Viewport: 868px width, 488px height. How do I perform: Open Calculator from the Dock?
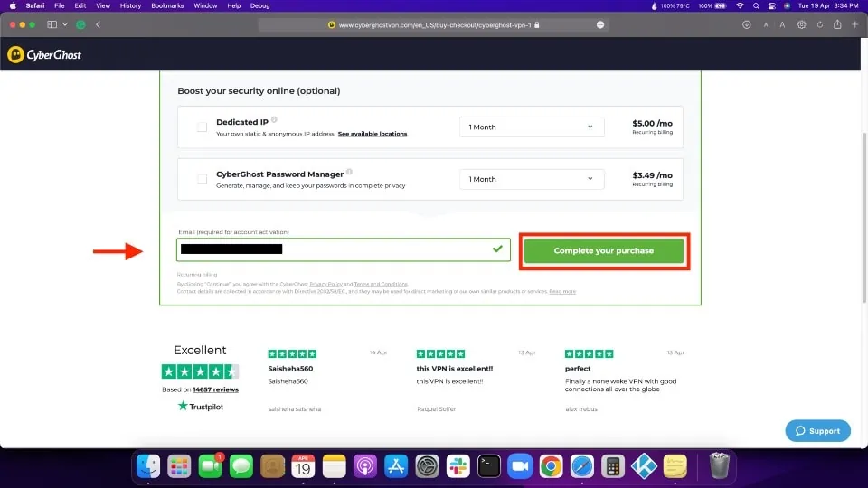[613, 466]
